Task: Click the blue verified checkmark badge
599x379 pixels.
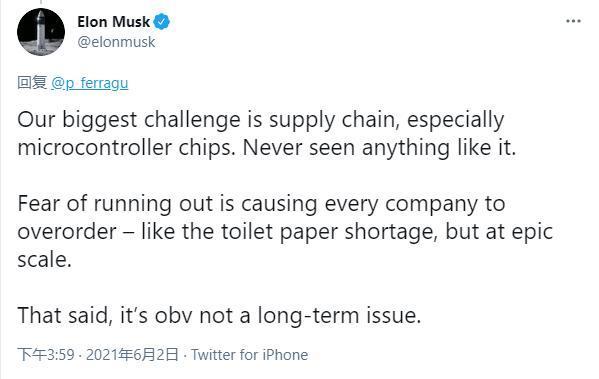Action: point(162,22)
